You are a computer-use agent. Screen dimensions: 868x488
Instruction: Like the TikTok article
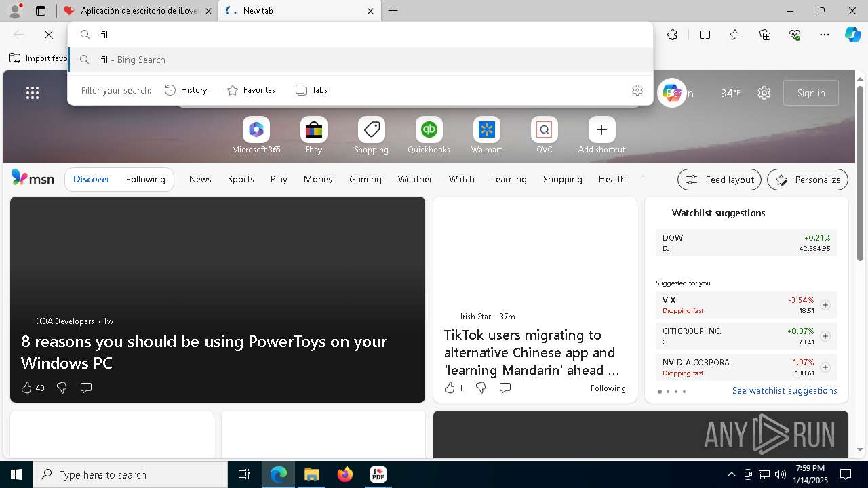(x=453, y=388)
